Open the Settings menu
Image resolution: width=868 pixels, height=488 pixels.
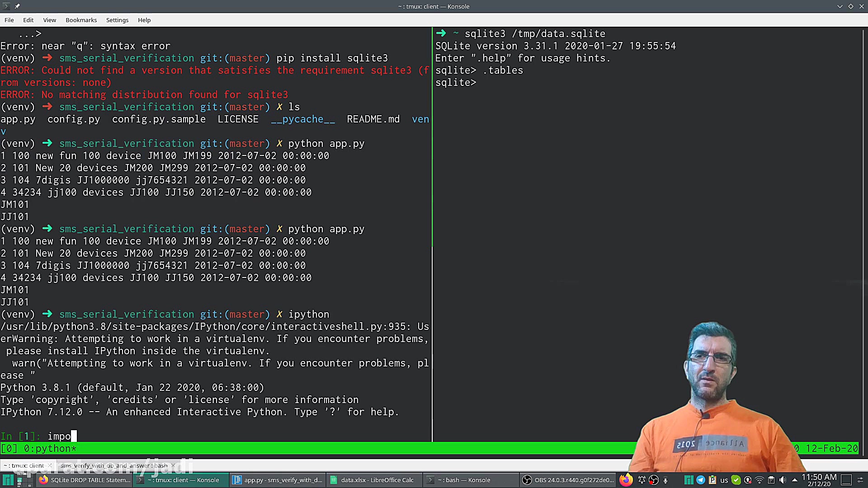[x=117, y=20]
